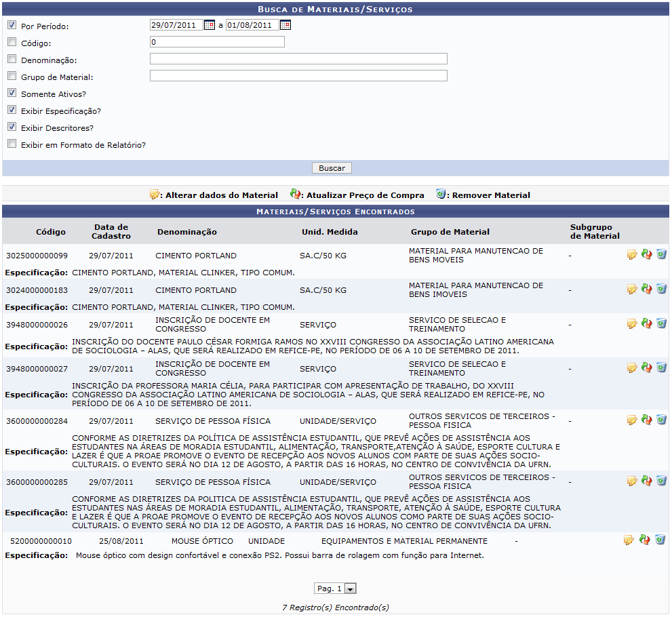Image resolution: width=672 pixels, height=617 pixels.
Task: Edit material data for code 3025000000099
Action: [x=632, y=255]
